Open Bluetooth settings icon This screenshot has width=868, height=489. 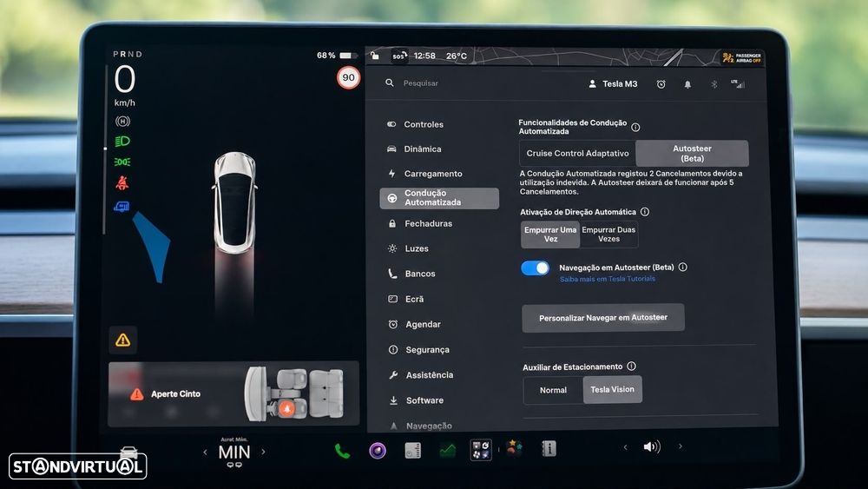pyautogui.click(x=714, y=84)
